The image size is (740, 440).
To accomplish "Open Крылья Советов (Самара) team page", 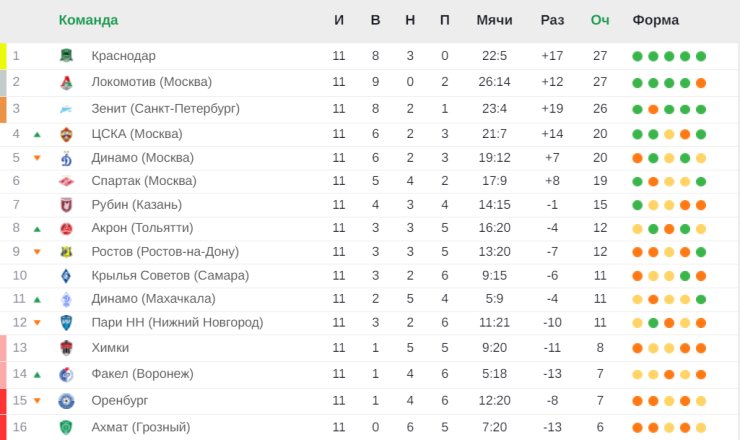I will click(170, 275).
